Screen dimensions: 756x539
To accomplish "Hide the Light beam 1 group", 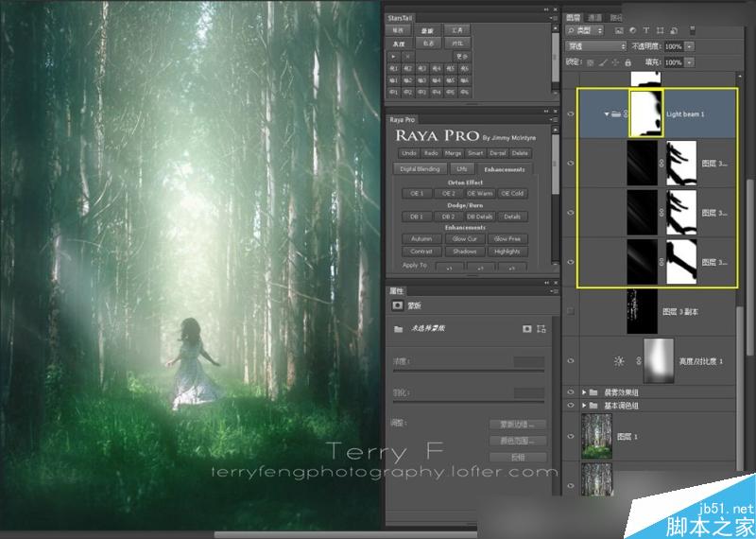I will pyautogui.click(x=571, y=114).
